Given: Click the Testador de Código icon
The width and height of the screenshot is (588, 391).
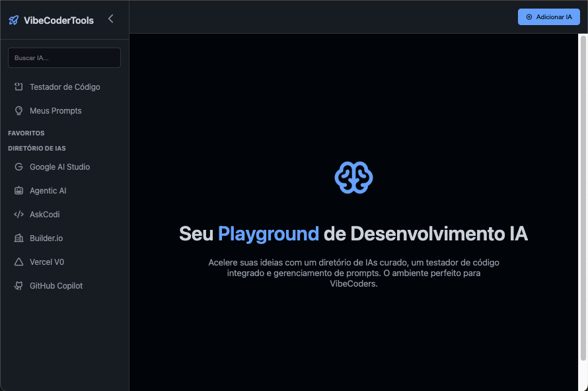Looking at the screenshot, I should click(18, 87).
